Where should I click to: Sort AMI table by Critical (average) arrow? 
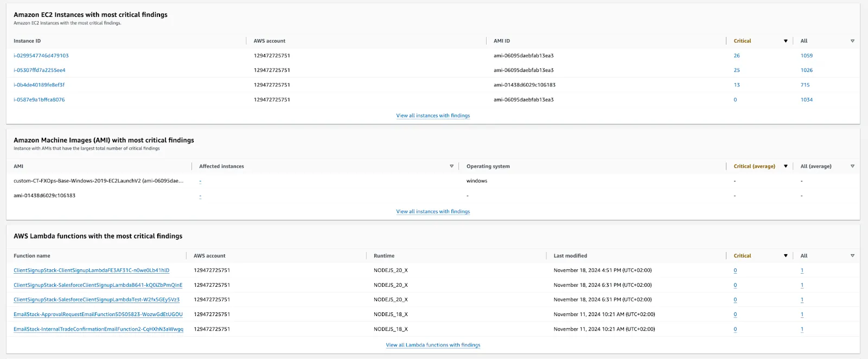pyautogui.click(x=785, y=166)
